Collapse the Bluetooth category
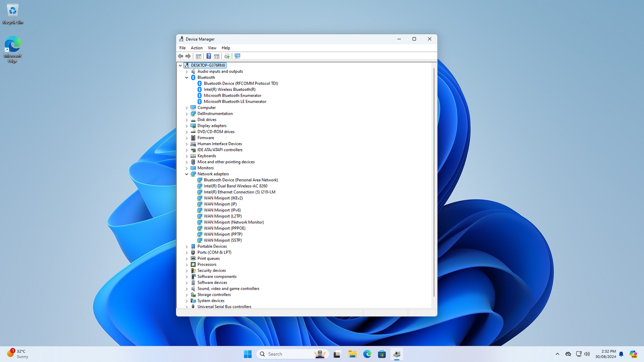 coord(187,77)
